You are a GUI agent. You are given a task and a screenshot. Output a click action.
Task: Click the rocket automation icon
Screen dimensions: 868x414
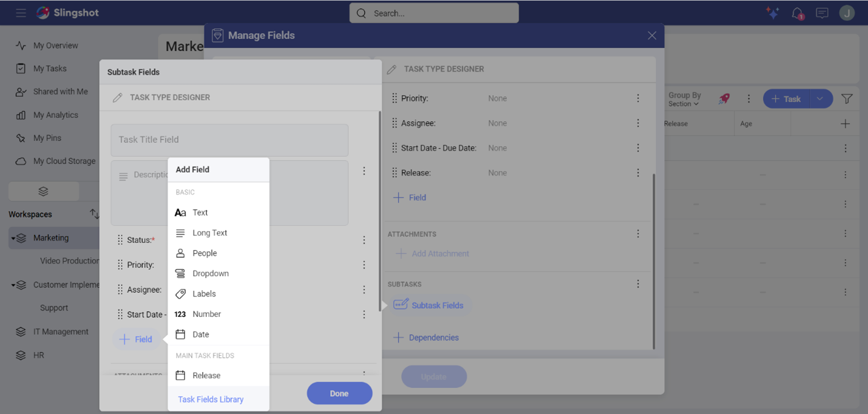coord(724,99)
